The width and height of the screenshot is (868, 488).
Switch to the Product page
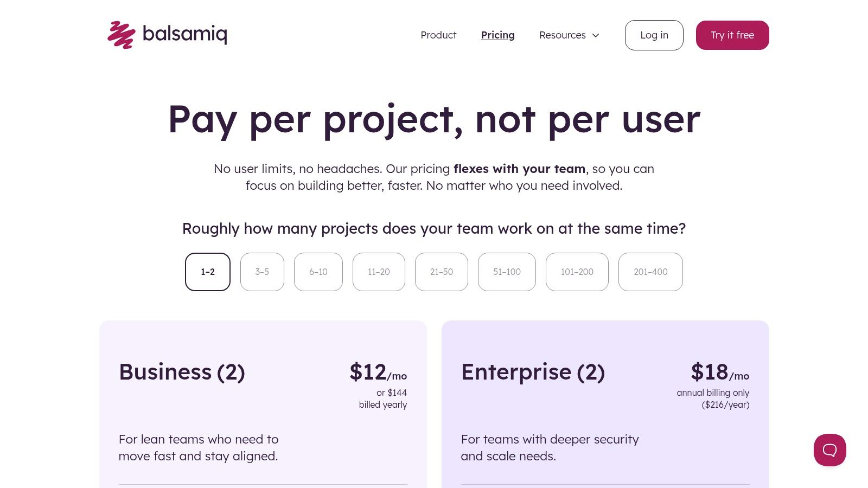[x=438, y=35]
